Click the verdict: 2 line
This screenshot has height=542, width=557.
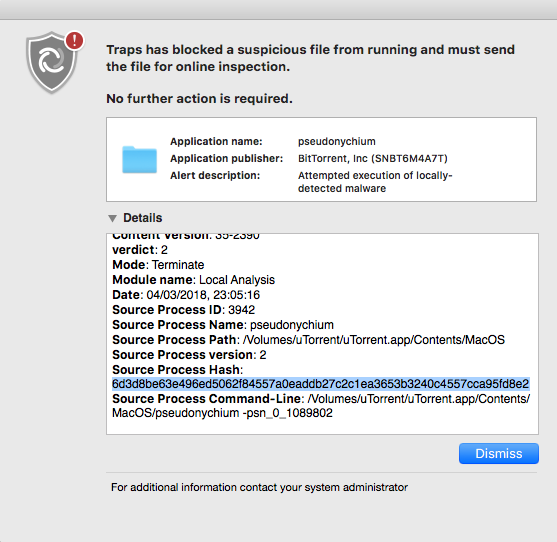click(140, 250)
